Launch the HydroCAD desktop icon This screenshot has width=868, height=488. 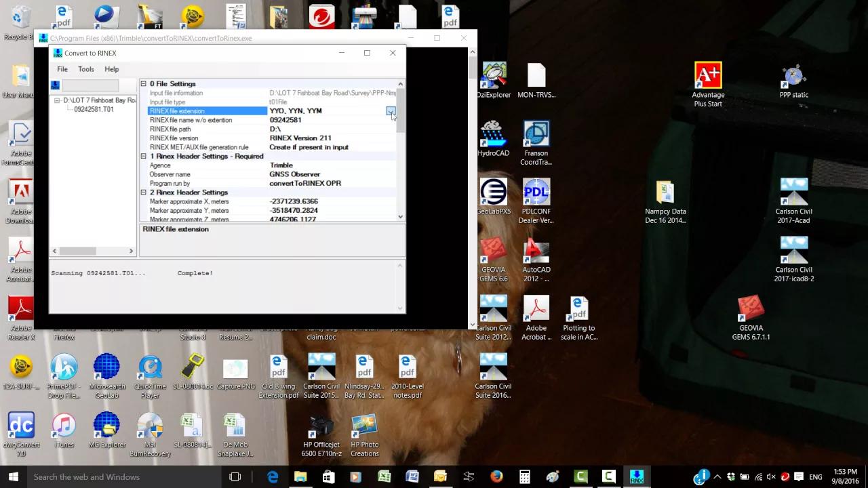click(x=493, y=139)
